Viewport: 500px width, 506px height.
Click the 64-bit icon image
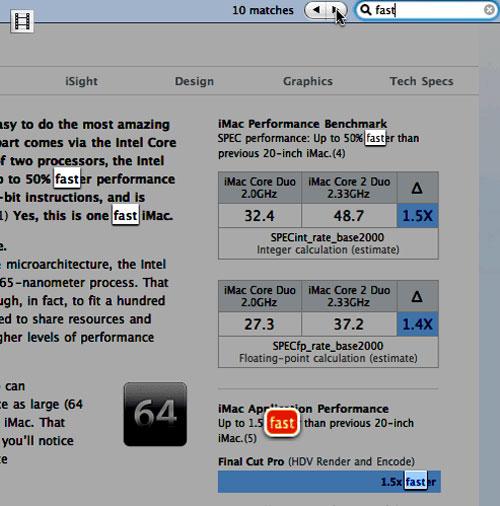pos(155,414)
